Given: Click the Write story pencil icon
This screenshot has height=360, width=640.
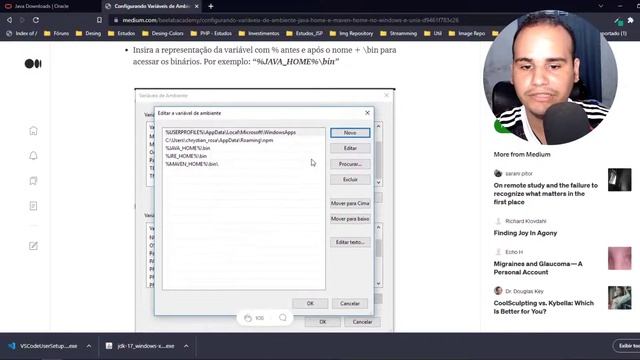Looking at the screenshot, I should (x=33, y=246).
